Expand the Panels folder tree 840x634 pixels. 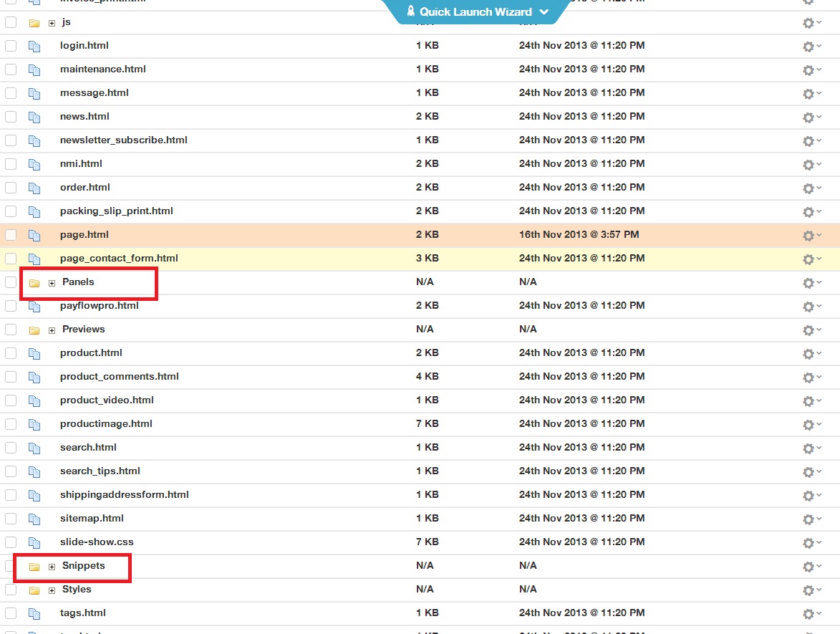52,283
